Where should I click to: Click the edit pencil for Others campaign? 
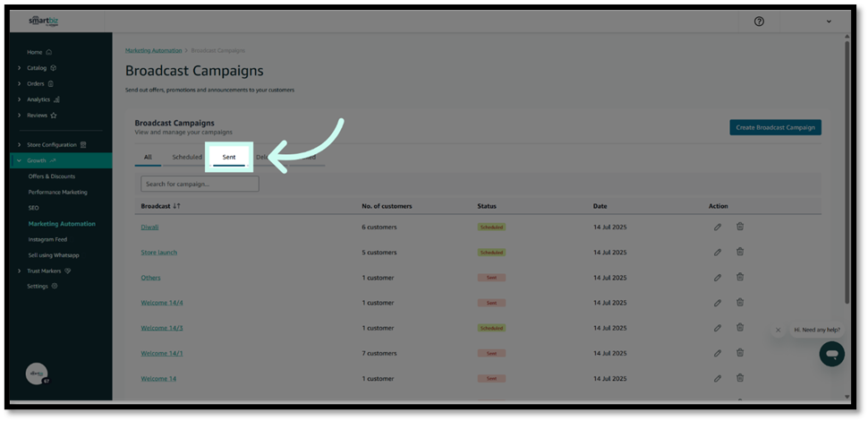pyautogui.click(x=718, y=278)
